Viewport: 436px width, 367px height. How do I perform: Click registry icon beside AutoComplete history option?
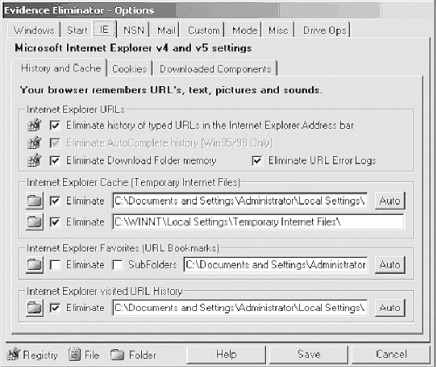click(x=34, y=143)
